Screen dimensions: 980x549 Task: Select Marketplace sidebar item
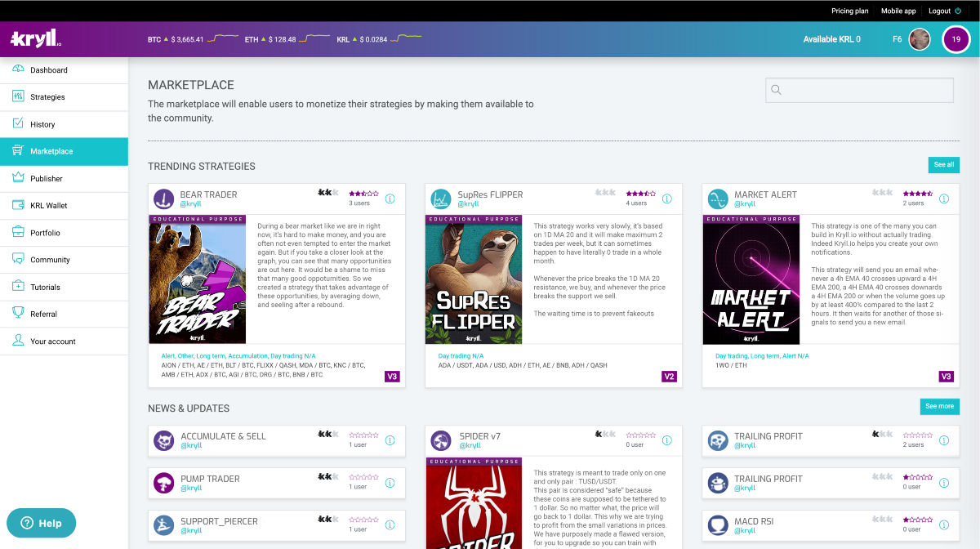click(64, 151)
